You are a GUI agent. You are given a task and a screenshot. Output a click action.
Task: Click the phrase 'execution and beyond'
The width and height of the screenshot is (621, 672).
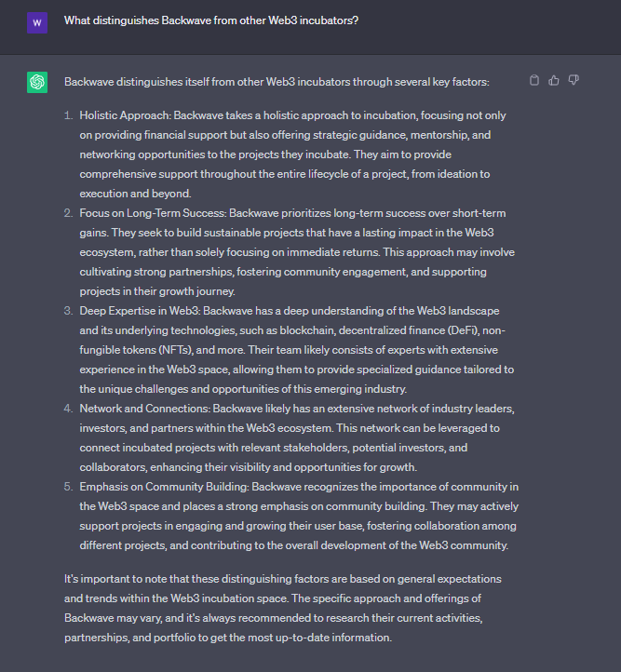tap(135, 194)
